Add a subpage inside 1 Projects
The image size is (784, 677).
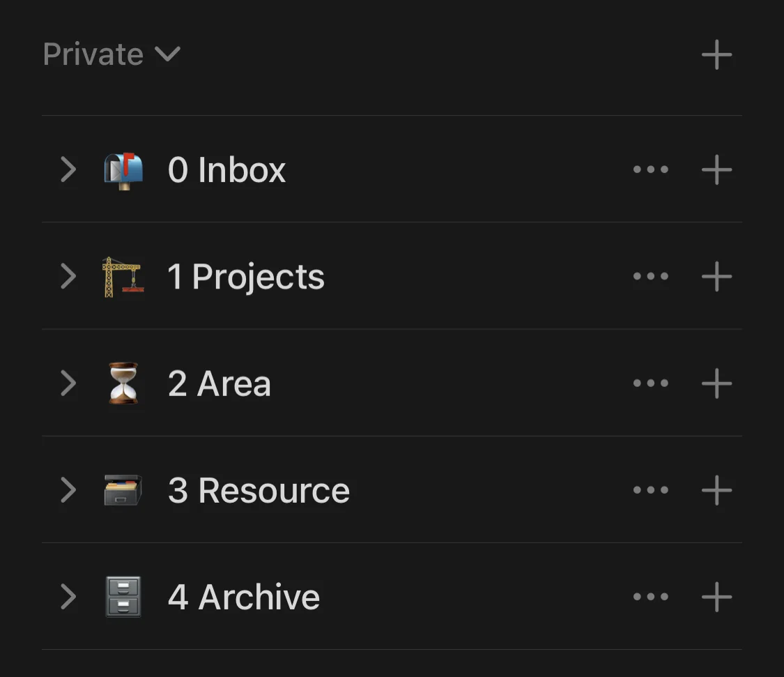(716, 276)
